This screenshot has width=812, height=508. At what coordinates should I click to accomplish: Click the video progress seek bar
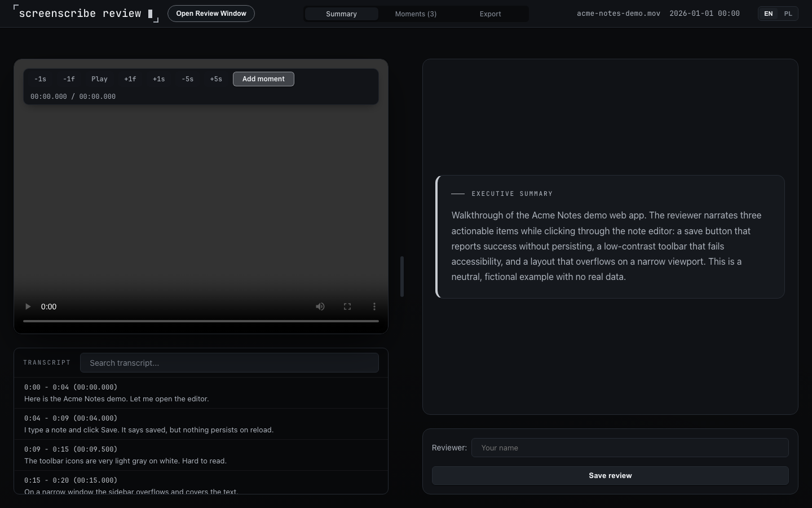(x=201, y=321)
